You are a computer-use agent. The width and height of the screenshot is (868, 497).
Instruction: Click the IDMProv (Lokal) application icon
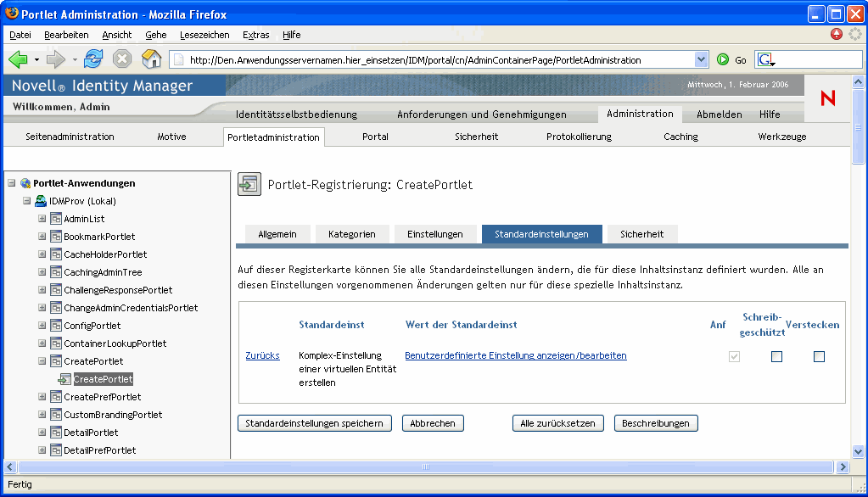coord(41,201)
